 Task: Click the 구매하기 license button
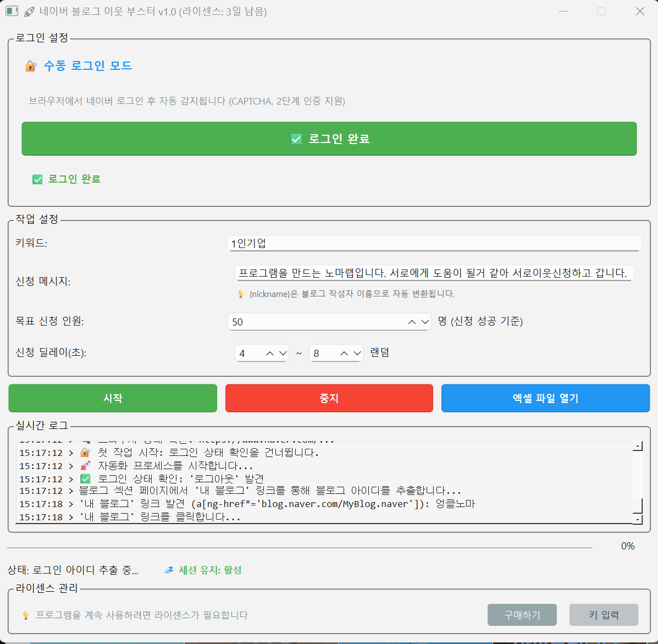tap(522, 615)
